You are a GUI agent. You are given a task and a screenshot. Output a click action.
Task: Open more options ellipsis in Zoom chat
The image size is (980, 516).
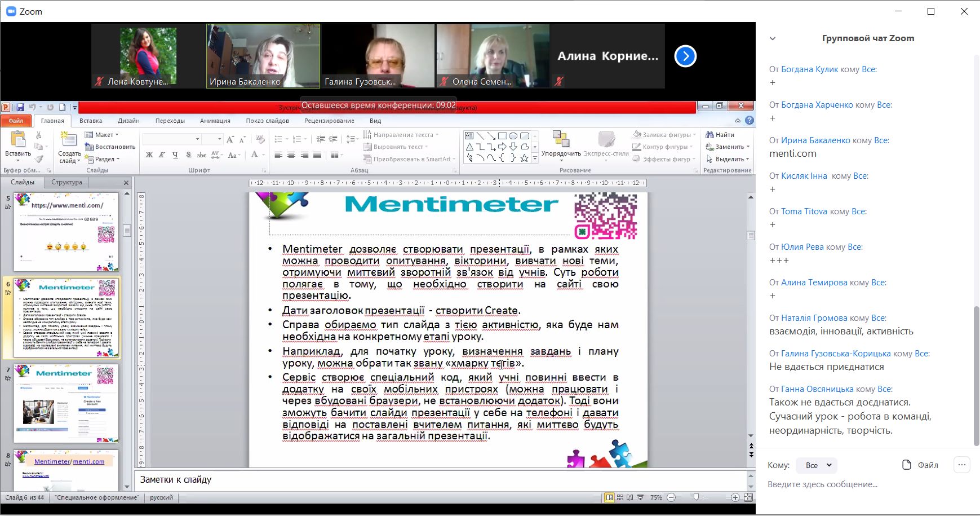pyautogui.click(x=962, y=465)
